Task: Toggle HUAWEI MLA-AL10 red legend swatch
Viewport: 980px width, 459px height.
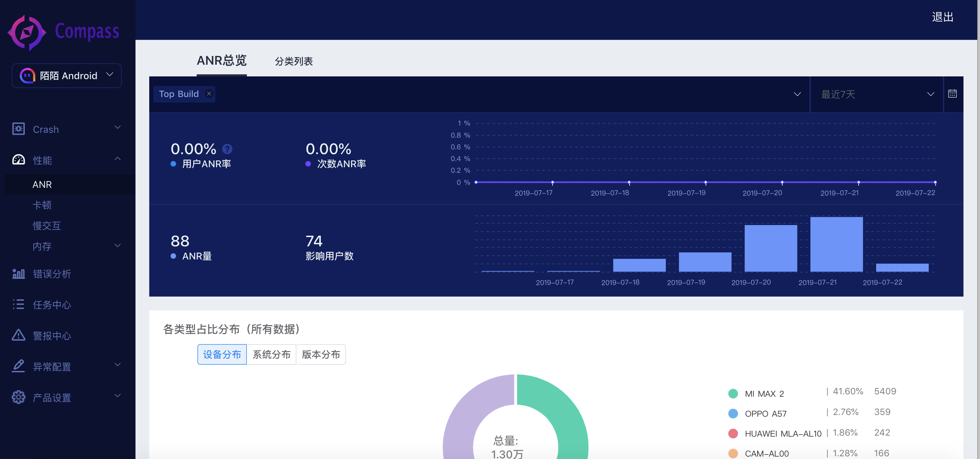Action: click(x=733, y=434)
